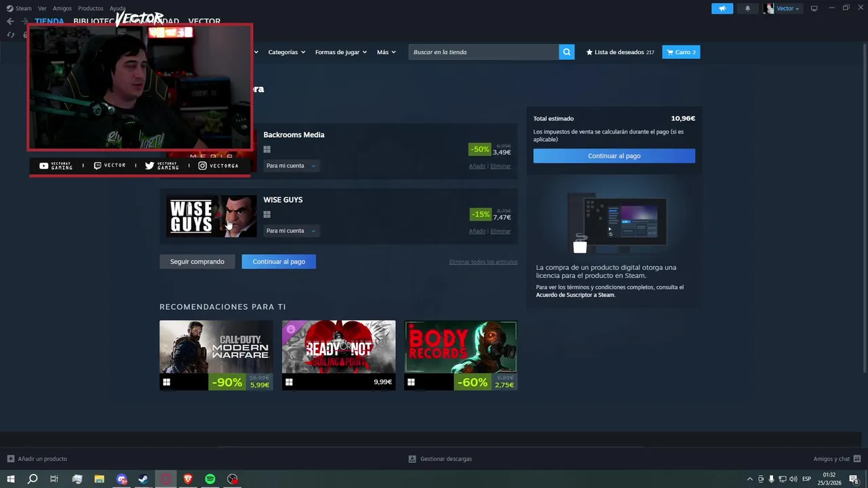Open 'Para mi cuenta' dropdown for WISE GUYS

pos(290,231)
